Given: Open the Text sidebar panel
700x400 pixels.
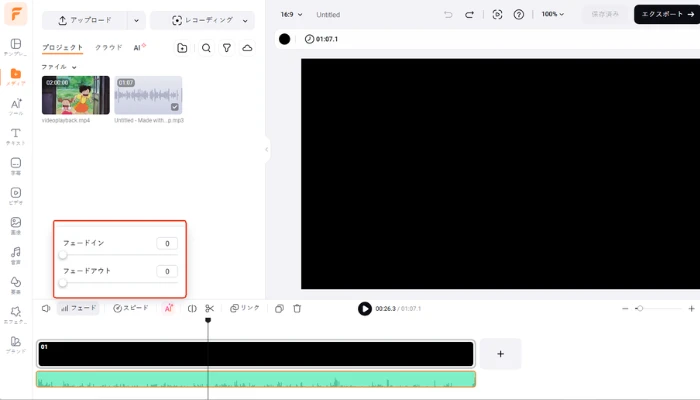Looking at the screenshot, I should (16, 137).
